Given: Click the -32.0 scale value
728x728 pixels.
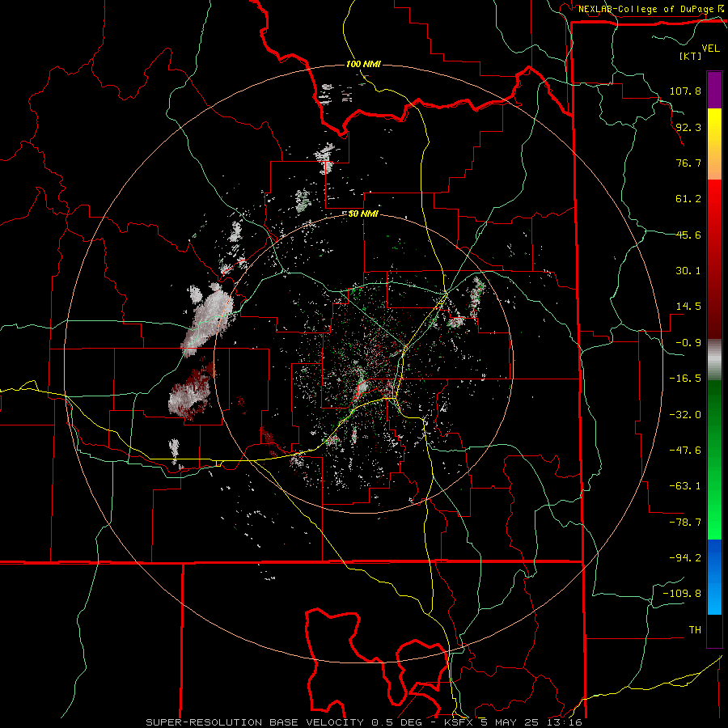Looking at the screenshot, I should 685,415.
